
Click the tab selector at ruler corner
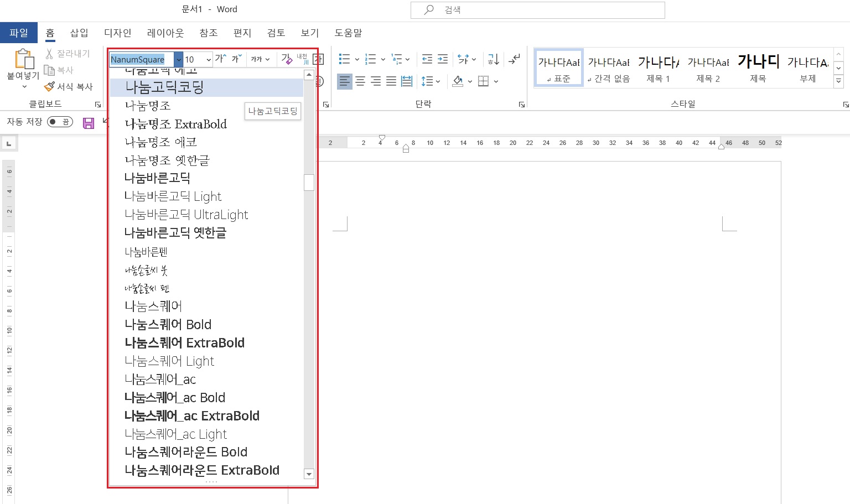click(x=9, y=144)
